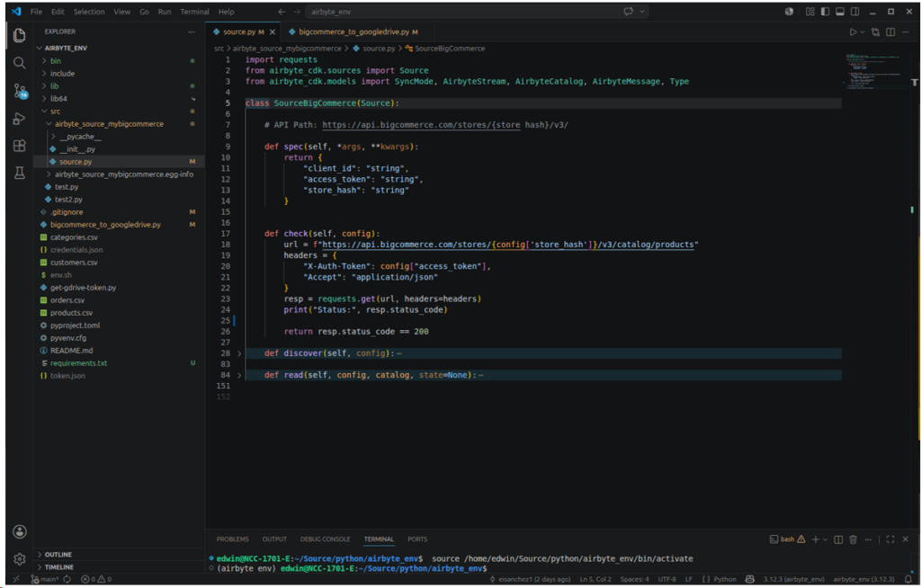
Task: Open the new terminal profile dropdown
Action: coord(826,539)
